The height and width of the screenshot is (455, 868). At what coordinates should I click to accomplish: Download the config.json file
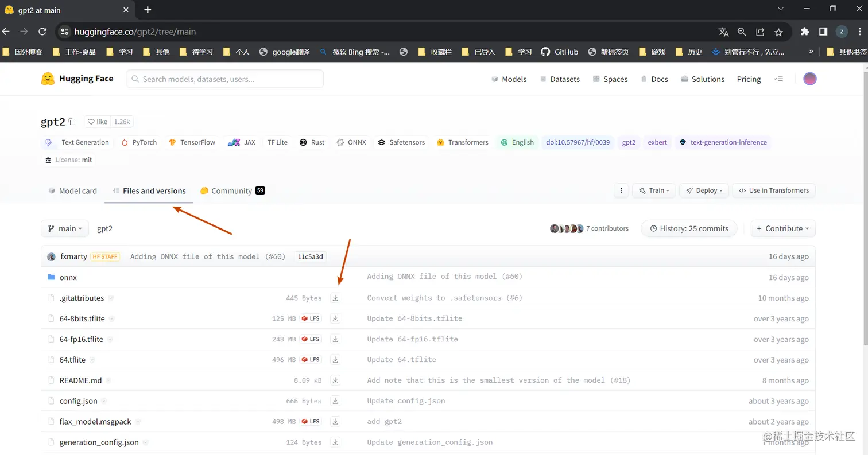coord(335,401)
